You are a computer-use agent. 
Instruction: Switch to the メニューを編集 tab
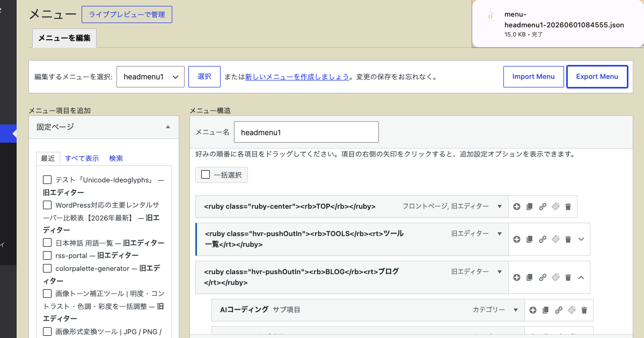[64, 38]
